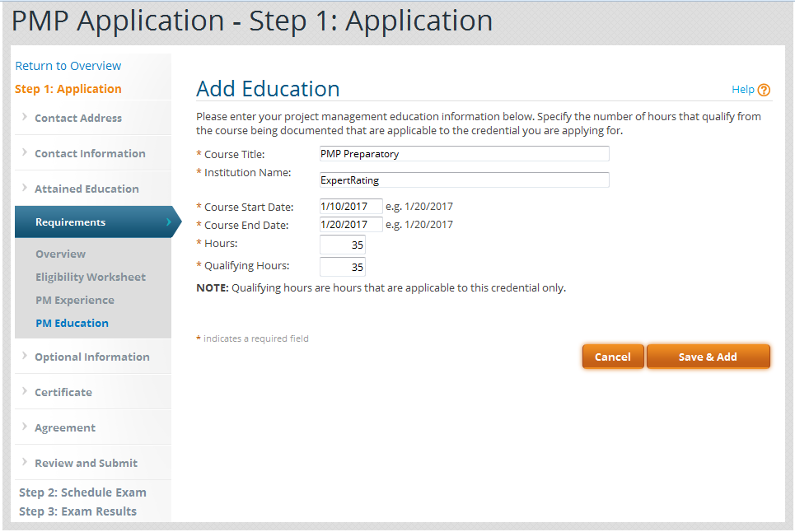Open Attained Education section
795x532 pixels.
(x=87, y=189)
